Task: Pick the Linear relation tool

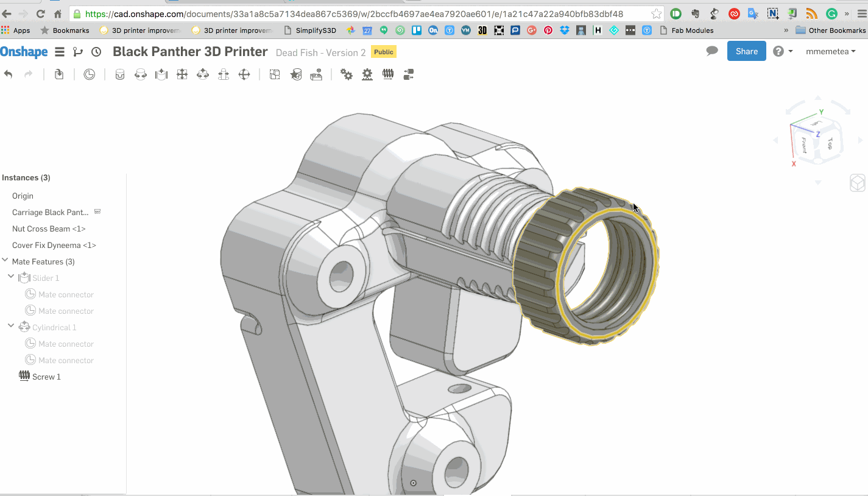Action: (408, 74)
